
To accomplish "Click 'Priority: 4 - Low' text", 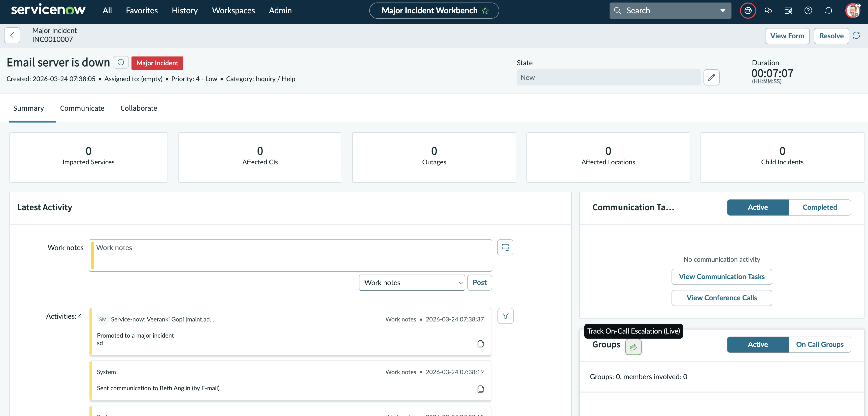I will (194, 79).
